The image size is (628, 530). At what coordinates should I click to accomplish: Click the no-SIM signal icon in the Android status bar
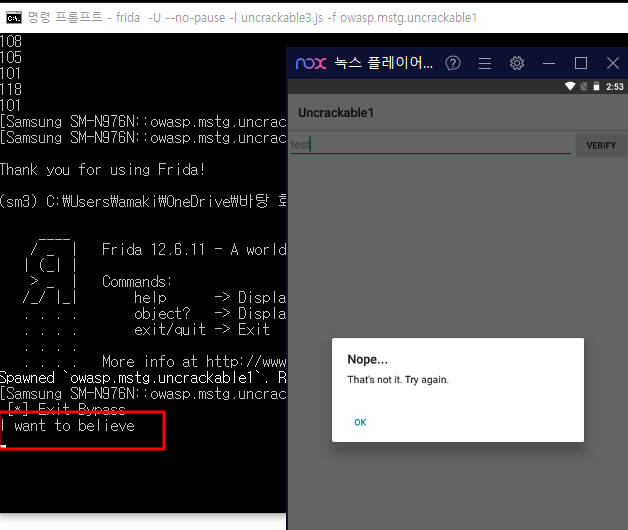coord(584,86)
